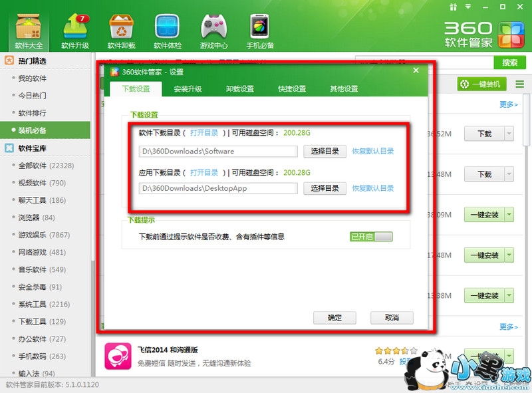Click the 软件宝库 section icon
Image resolution: width=532 pixels, height=393 pixels.
pyautogui.click(x=9, y=148)
